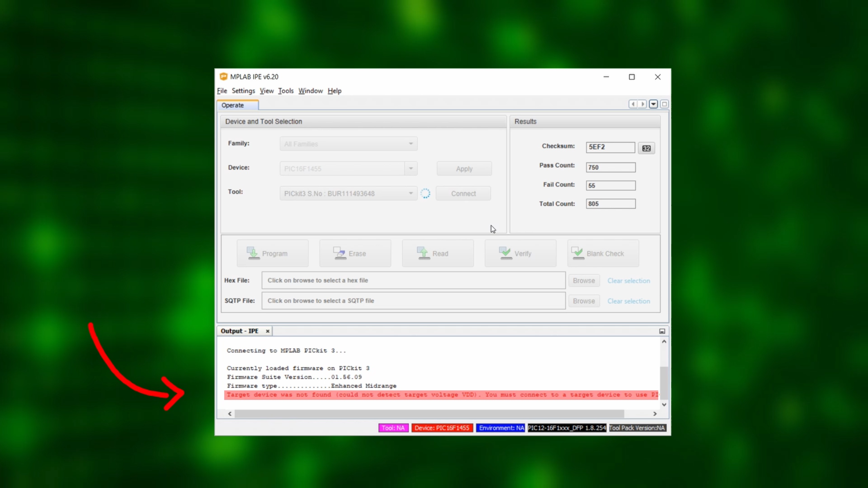Open the Device combo box arrow
The height and width of the screenshot is (488, 868).
pos(411,168)
